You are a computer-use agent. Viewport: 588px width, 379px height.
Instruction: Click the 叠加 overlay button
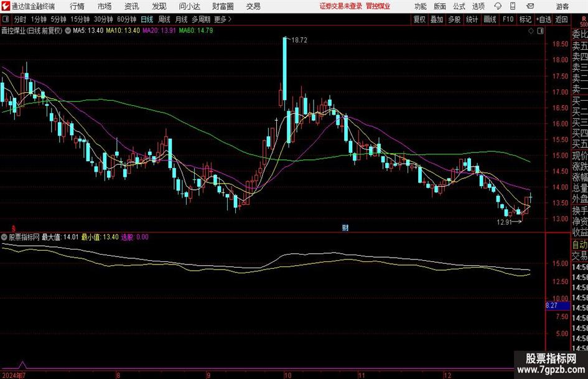437,19
